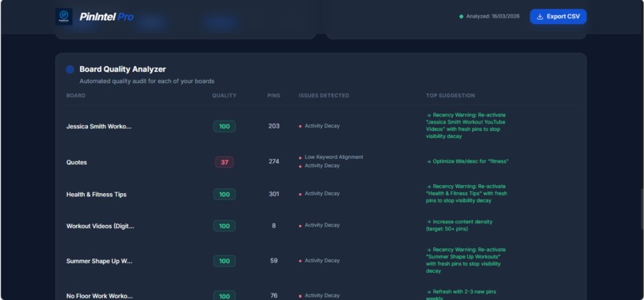Viewport: 644px width, 300px height.
Task: Click the ISSUES DETECTED column header
Action: coord(324,96)
